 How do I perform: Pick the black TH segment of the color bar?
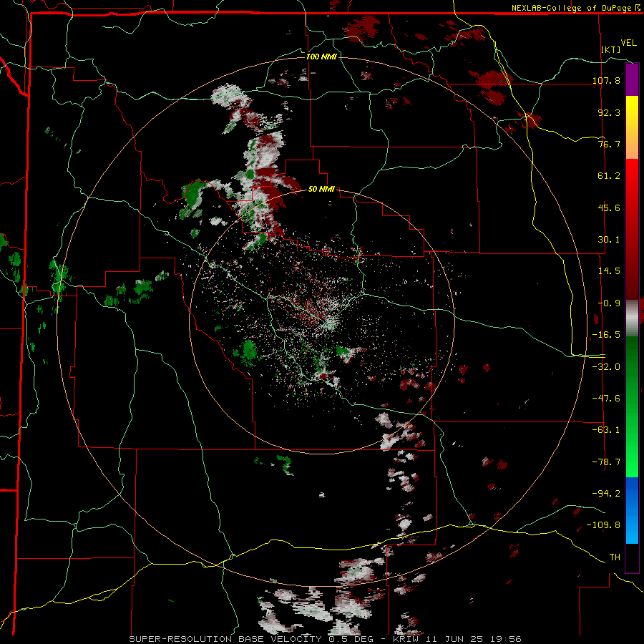[632, 557]
